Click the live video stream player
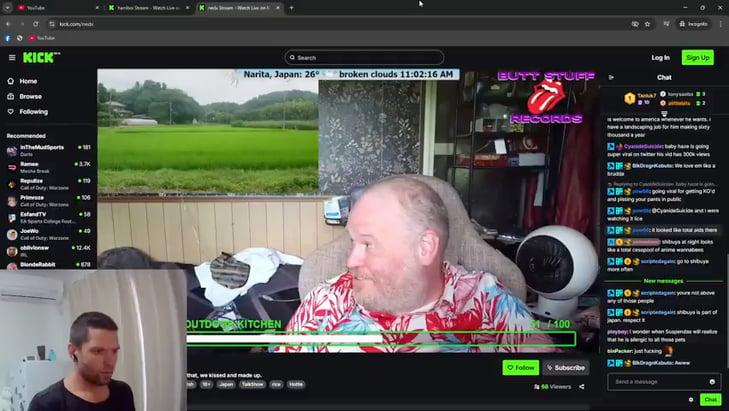 [348, 210]
